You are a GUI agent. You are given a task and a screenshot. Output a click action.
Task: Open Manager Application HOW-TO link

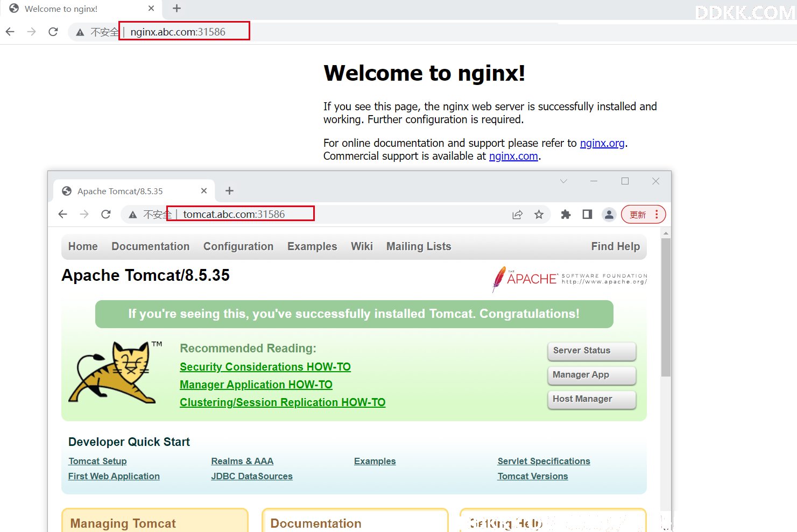click(x=256, y=385)
